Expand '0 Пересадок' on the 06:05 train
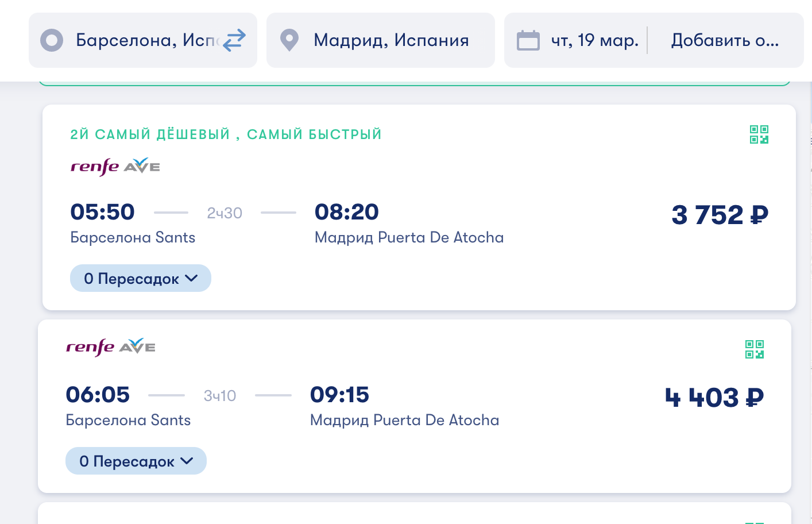The height and width of the screenshot is (524, 812). tap(136, 461)
